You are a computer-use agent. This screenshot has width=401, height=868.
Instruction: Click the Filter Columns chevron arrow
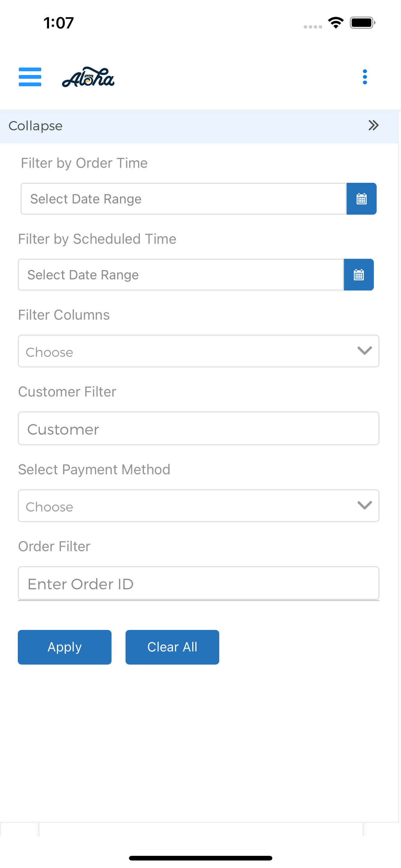coord(365,351)
